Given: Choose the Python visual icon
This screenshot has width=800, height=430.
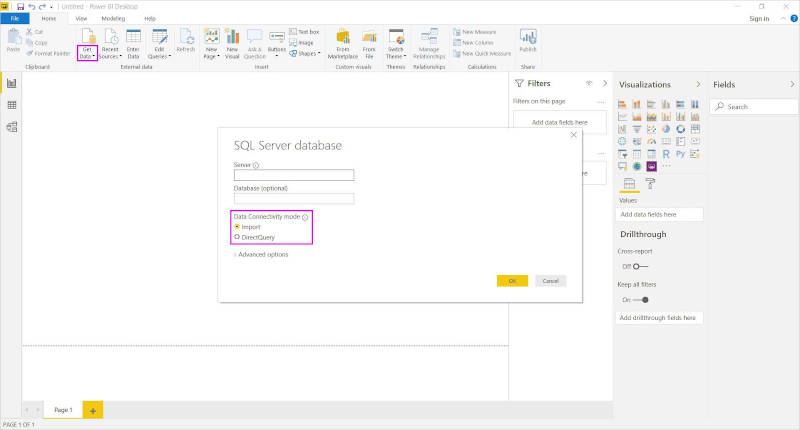Looking at the screenshot, I should pyautogui.click(x=681, y=154).
